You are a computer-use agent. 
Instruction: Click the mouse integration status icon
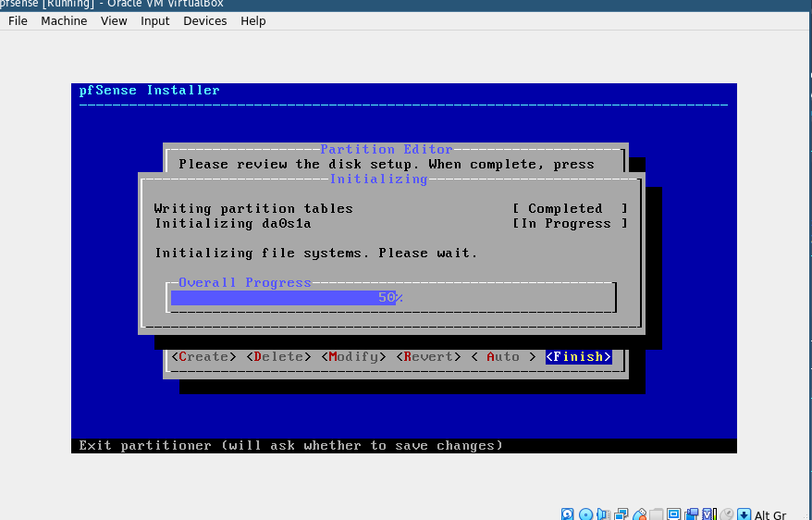coord(727,514)
